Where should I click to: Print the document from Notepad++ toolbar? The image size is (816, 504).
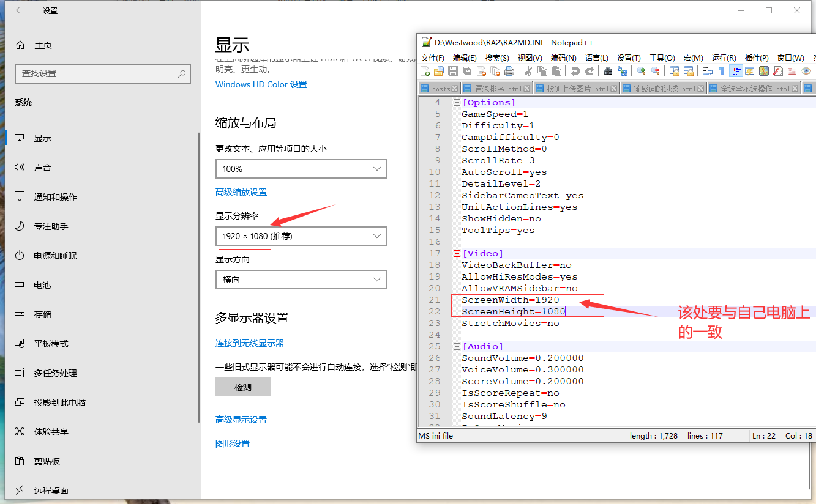coord(509,71)
